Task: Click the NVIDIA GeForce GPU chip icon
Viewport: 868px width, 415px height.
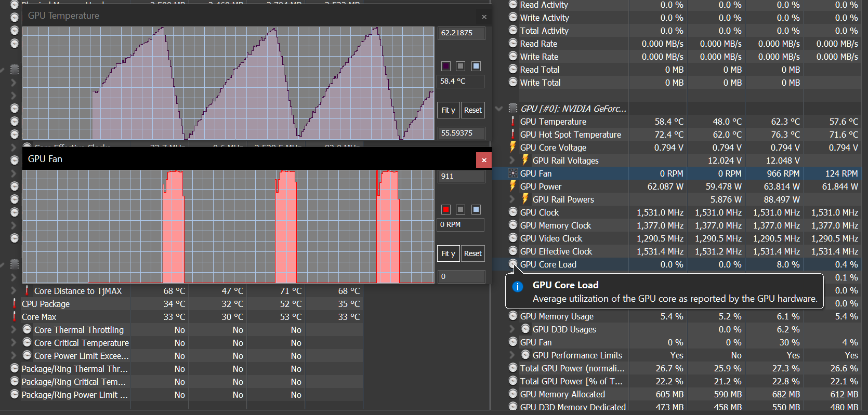Action: tap(513, 108)
